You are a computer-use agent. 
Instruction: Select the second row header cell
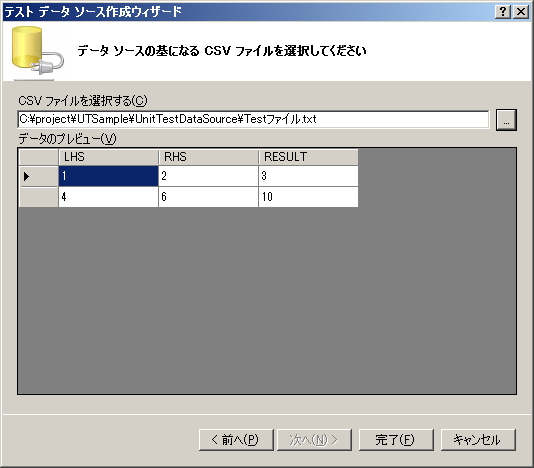(38, 197)
